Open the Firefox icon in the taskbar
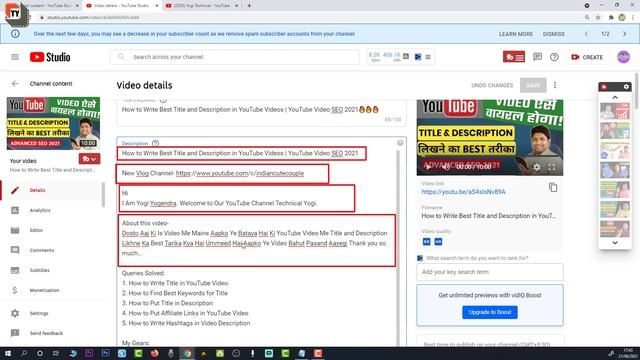Viewport: 640px width, 360px height. [154, 353]
